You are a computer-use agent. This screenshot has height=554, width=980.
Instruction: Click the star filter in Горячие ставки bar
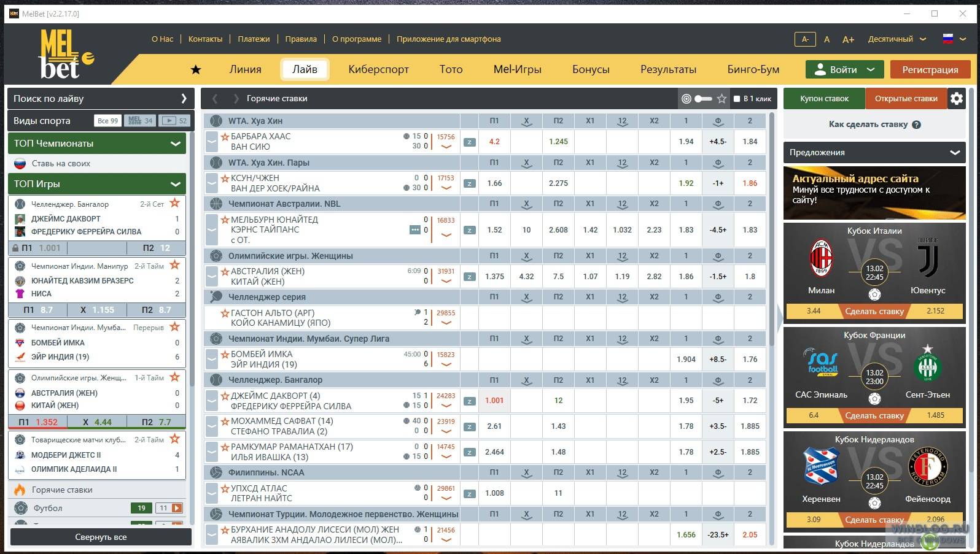[x=722, y=98]
